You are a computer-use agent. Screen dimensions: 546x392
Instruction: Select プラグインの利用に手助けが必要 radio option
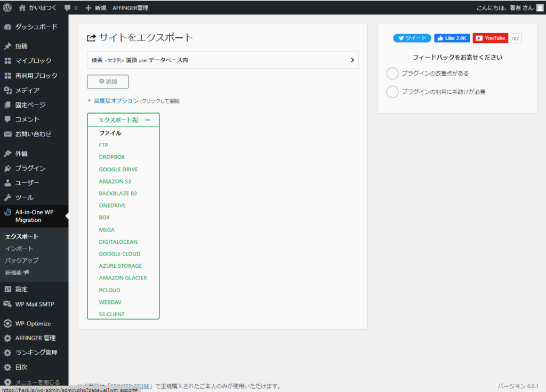[x=392, y=92]
